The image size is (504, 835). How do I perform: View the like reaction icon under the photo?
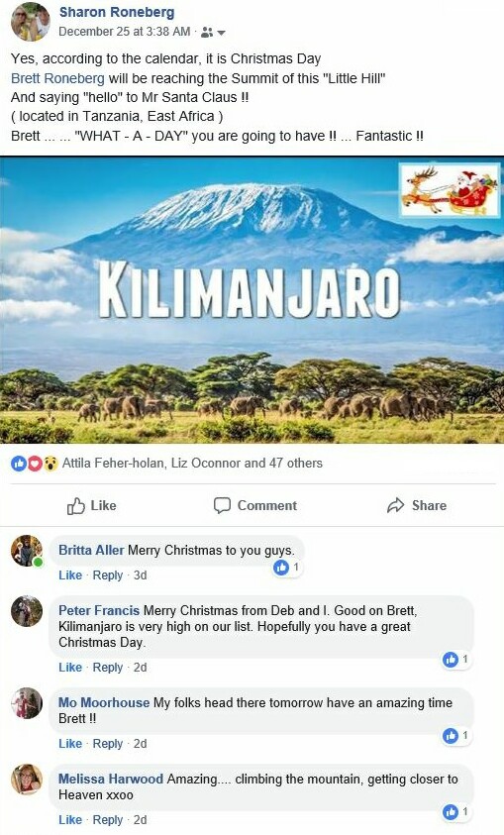pos(18,464)
